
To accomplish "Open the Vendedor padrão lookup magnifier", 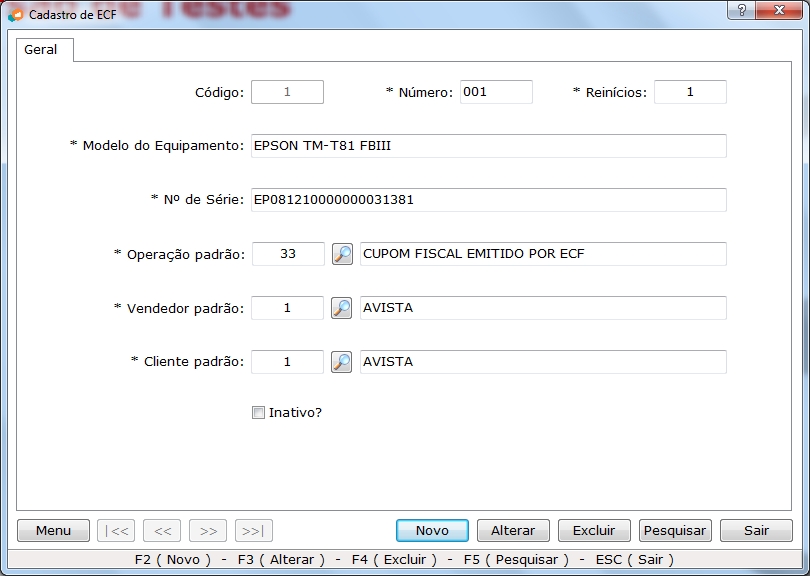I will pos(342,308).
